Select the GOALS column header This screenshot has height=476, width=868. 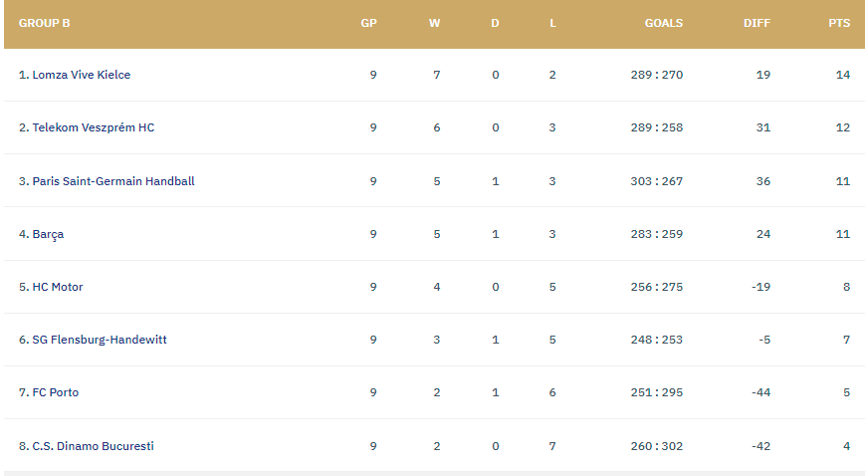664,23
